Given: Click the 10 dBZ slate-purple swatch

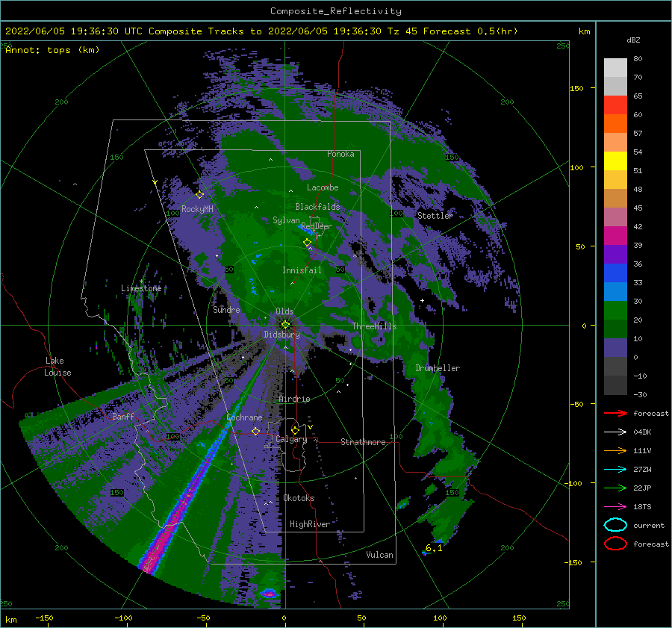Looking at the screenshot, I should point(615,348).
